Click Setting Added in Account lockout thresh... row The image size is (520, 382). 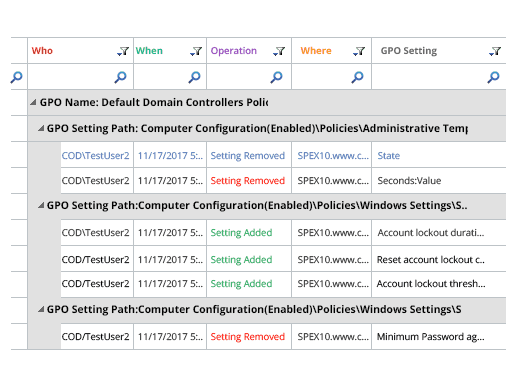tap(241, 284)
